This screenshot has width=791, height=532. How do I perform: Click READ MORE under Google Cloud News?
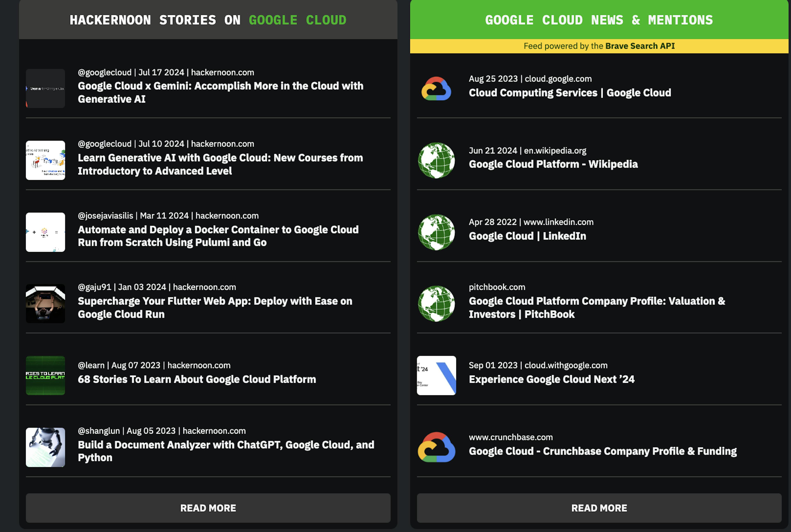(x=600, y=508)
